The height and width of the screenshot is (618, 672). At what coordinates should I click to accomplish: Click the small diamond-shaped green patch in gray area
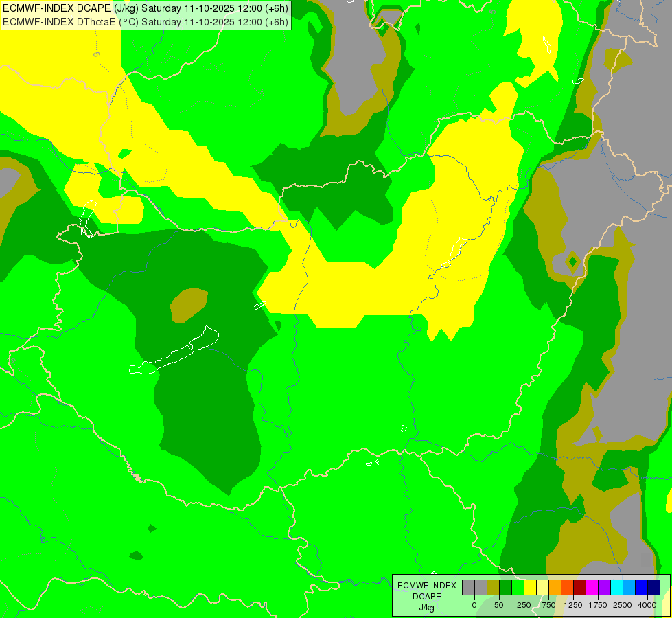[573, 261]
